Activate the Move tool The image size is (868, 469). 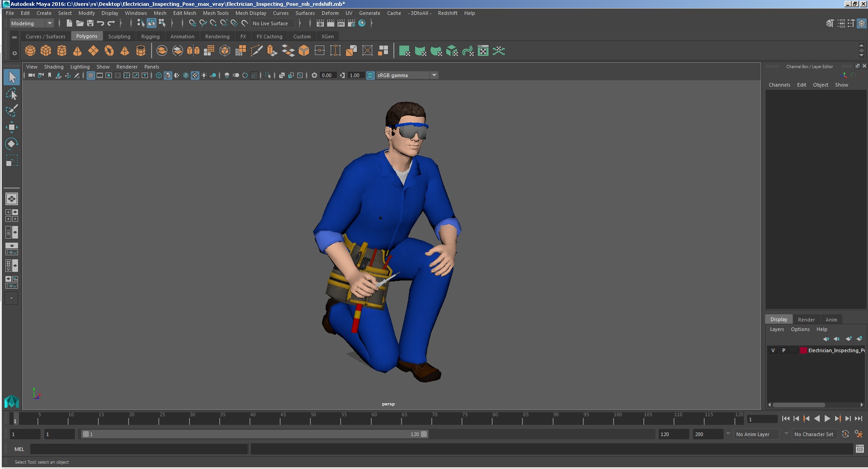click(12, 127)
